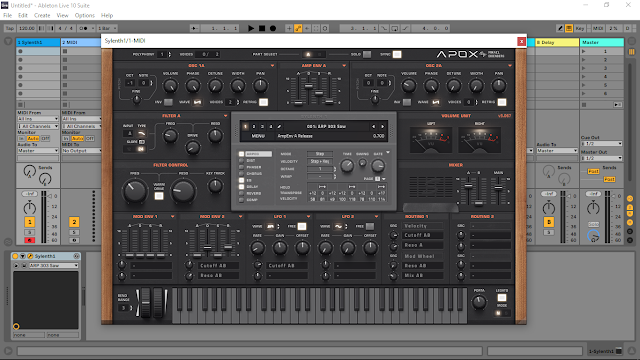Click the AMP ENV A attack slider

pyautogui.click(x=298, y=102)
